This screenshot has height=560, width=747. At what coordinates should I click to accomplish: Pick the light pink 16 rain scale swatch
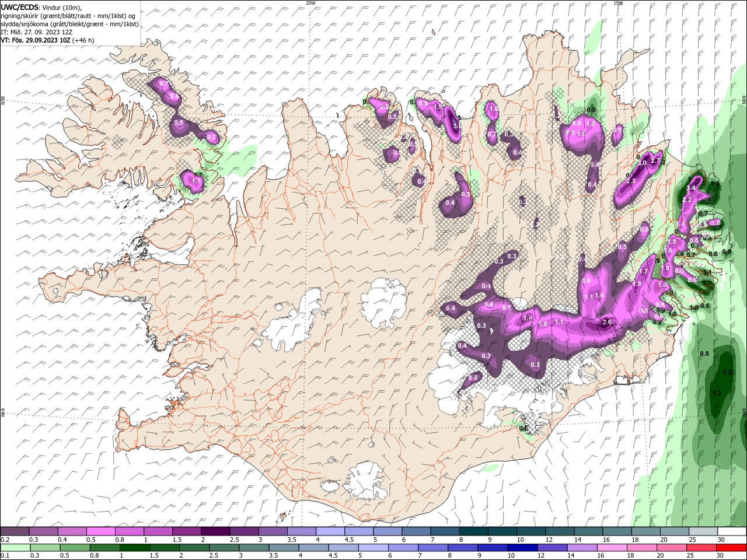tap(613, 548)
